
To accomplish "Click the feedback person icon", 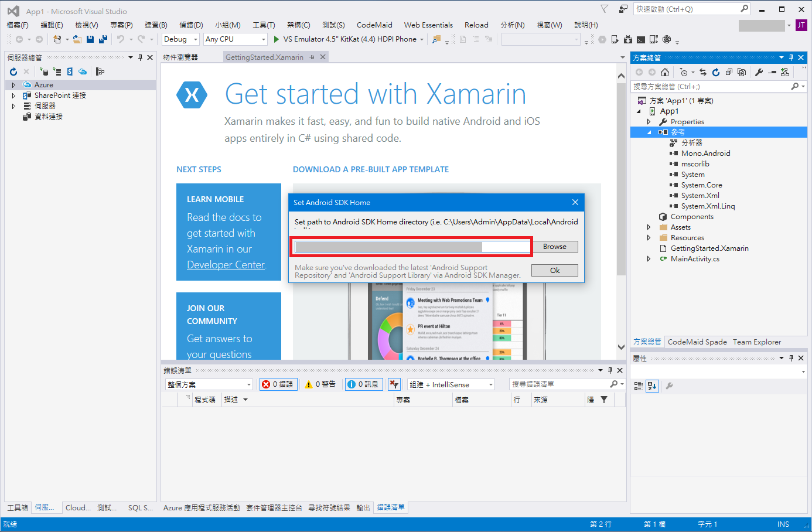I will [623, 9].
